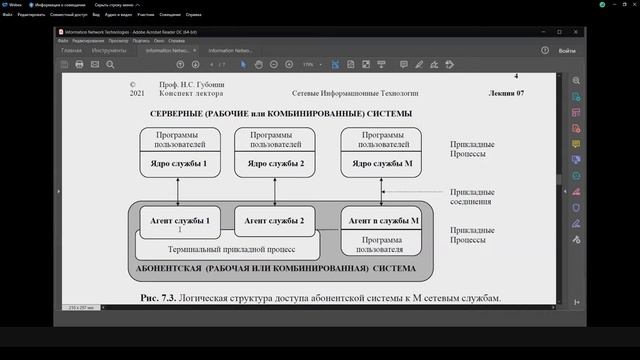The image size is (640, 360).
Task: Open Fill & Sign tool in right pane
Action: point(576,223)
